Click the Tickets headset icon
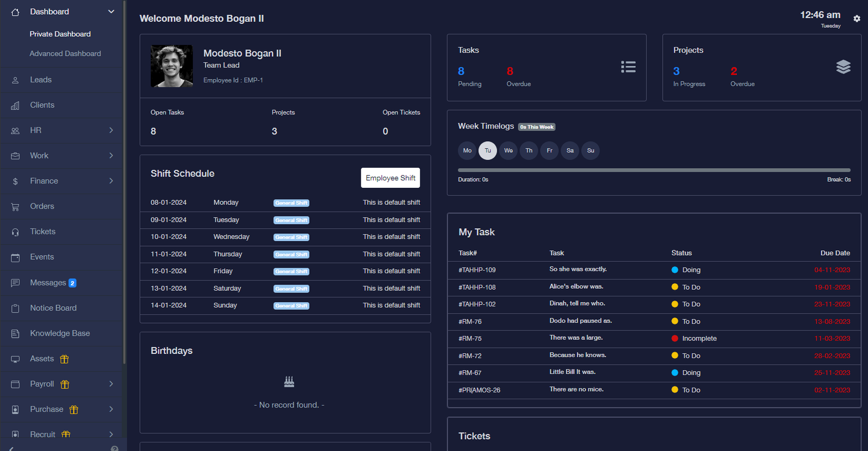 (15, 232)
